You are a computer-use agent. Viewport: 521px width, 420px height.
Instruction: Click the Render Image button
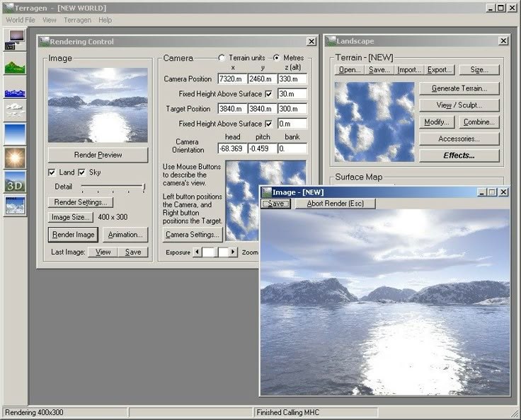click(73, 235)
